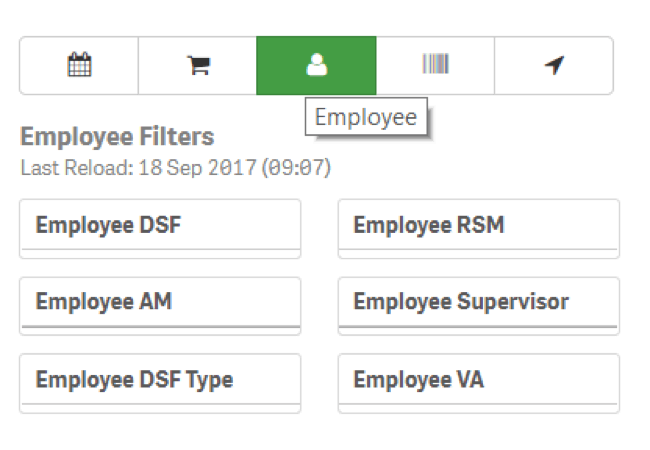Click the strip beneath Employee DSF title

161,253
